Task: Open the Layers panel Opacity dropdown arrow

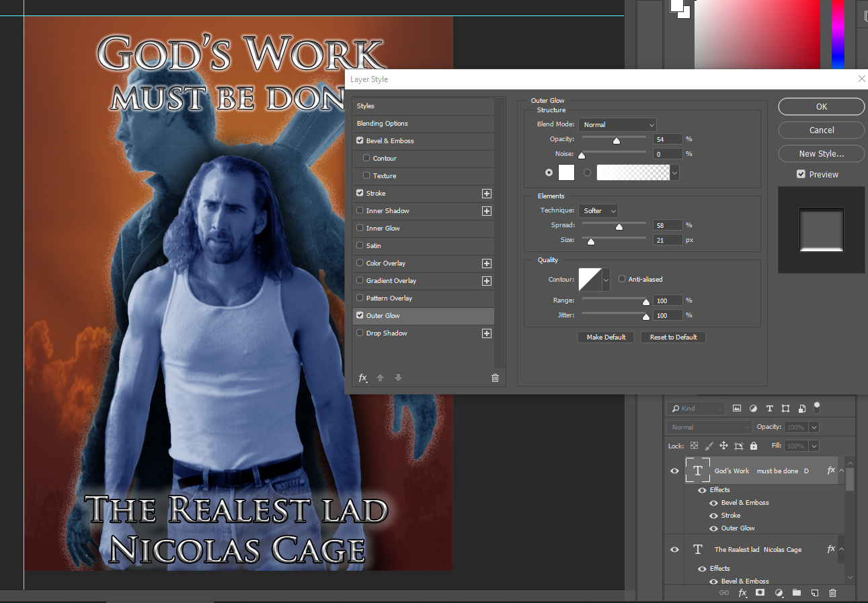Action: (x=814, y=427)
